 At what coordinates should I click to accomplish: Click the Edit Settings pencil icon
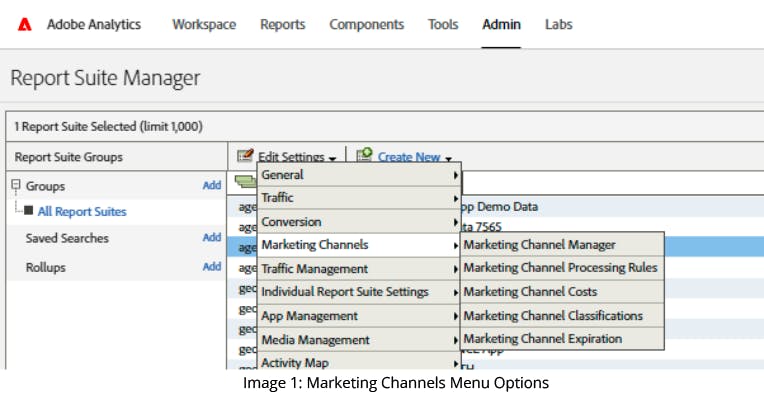pyautogui.click(x=245, y=156)
